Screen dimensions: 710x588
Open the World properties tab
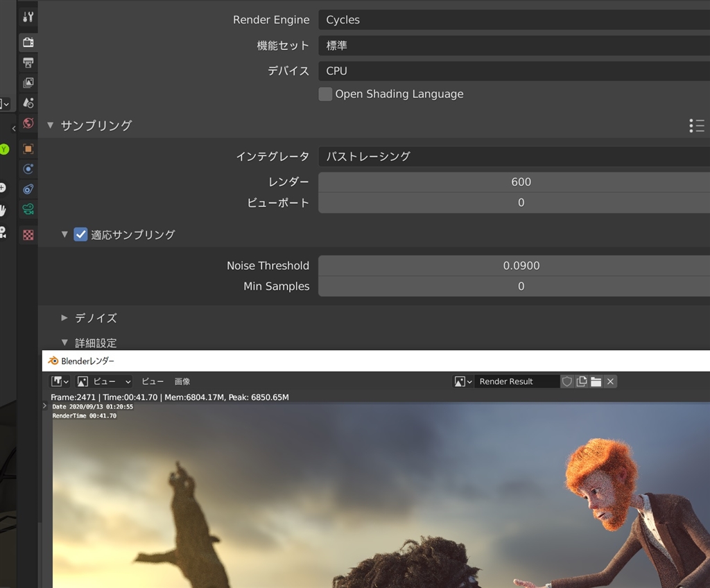28,123
